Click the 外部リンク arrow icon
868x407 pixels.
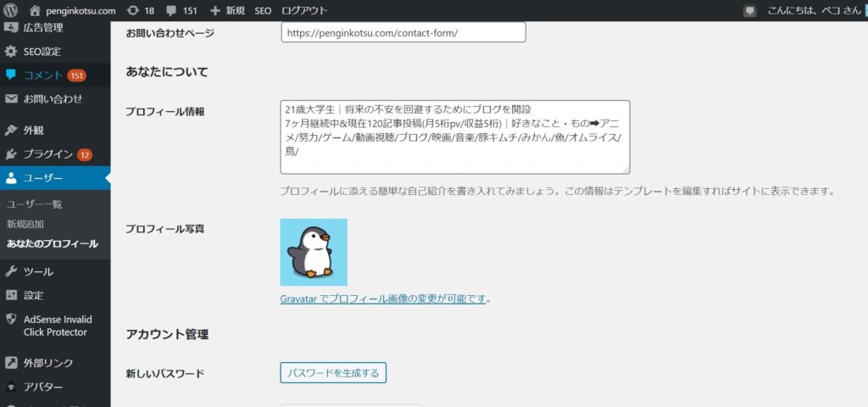click(10, 363)
